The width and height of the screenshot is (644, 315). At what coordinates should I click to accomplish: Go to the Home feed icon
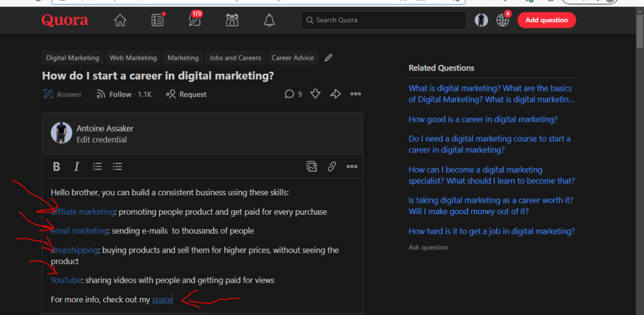click(120, 20)
